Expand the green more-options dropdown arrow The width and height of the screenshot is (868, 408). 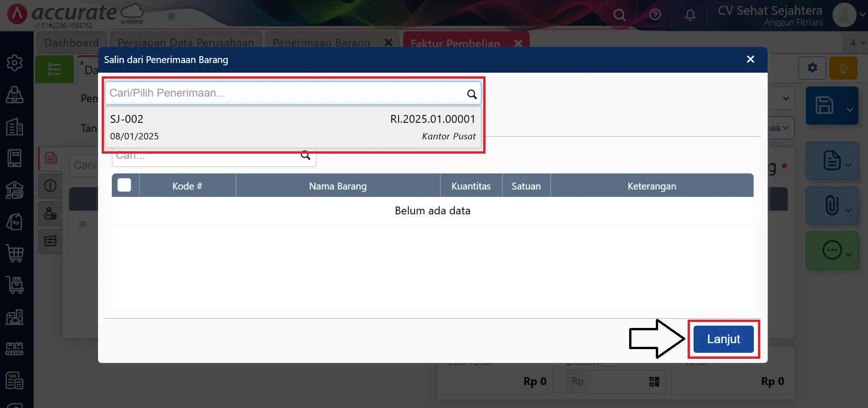click(848, 254)
